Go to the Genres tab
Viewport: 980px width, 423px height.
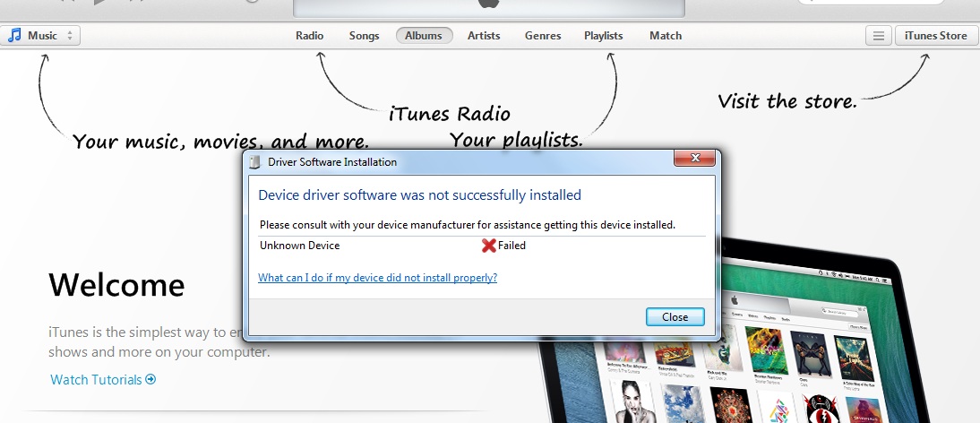pyautogui.click(x=543, y=36)
